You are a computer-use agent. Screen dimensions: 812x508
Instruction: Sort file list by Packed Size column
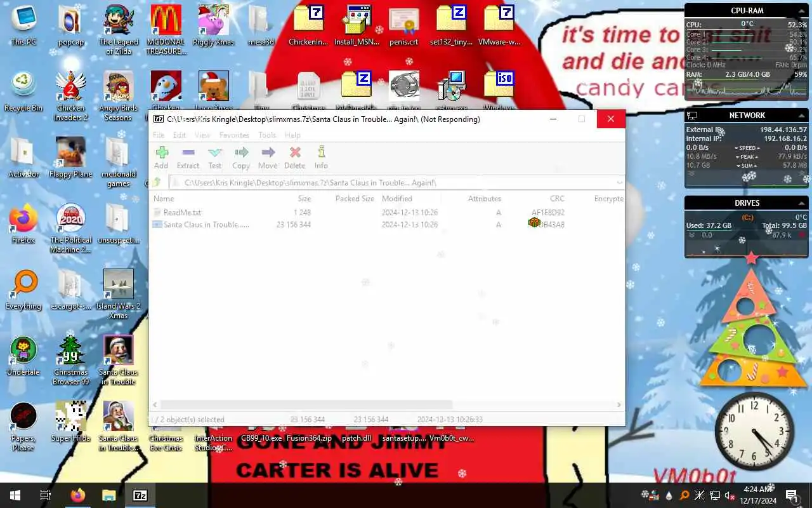[x=355, y=199]
